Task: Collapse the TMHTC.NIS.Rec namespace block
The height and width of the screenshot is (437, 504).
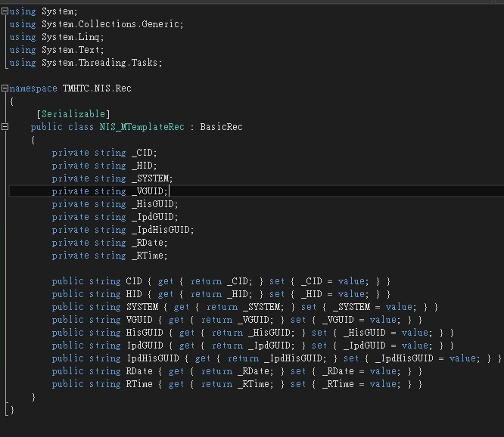Action: pyautogui.click(x=5, y=88)
